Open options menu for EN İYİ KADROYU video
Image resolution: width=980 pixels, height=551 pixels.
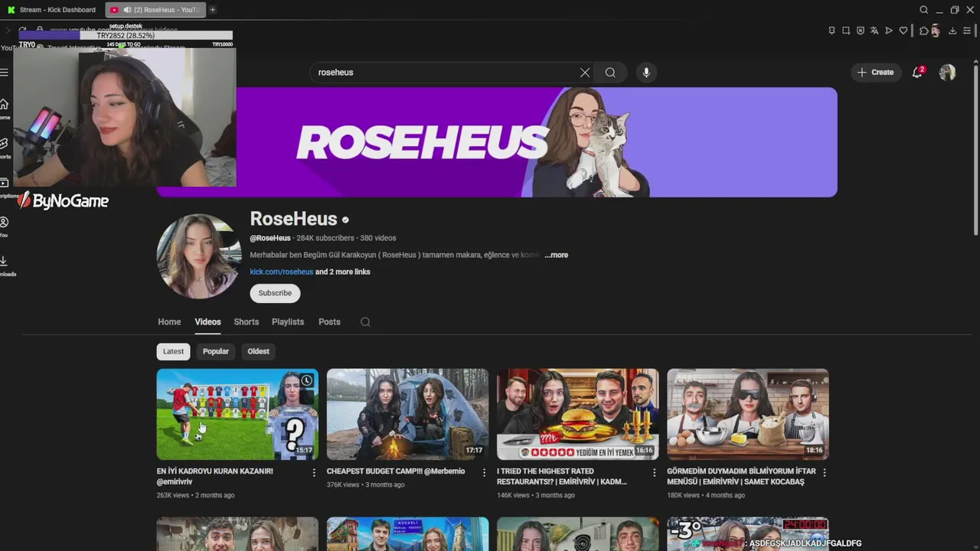(x=314, y=473)
